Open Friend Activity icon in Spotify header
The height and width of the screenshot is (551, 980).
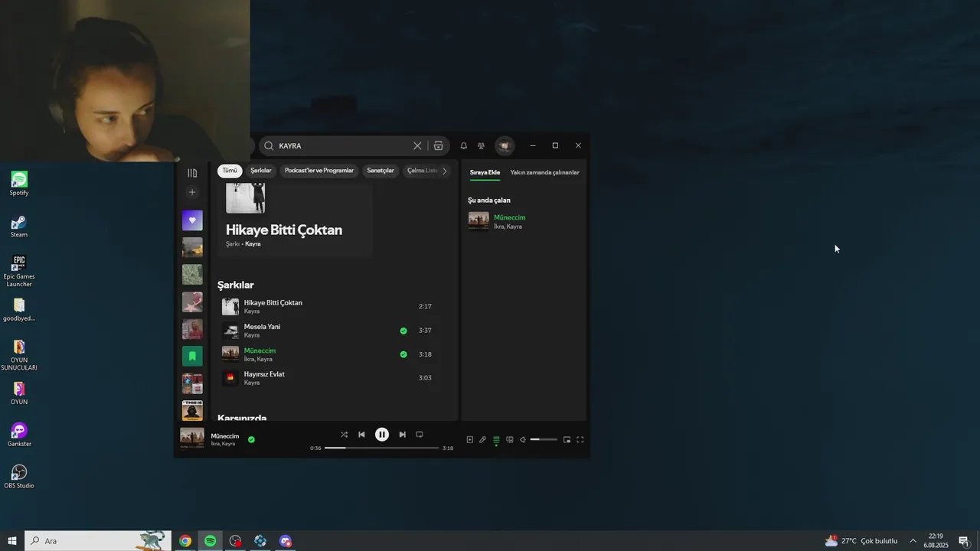tap(481, 145)
